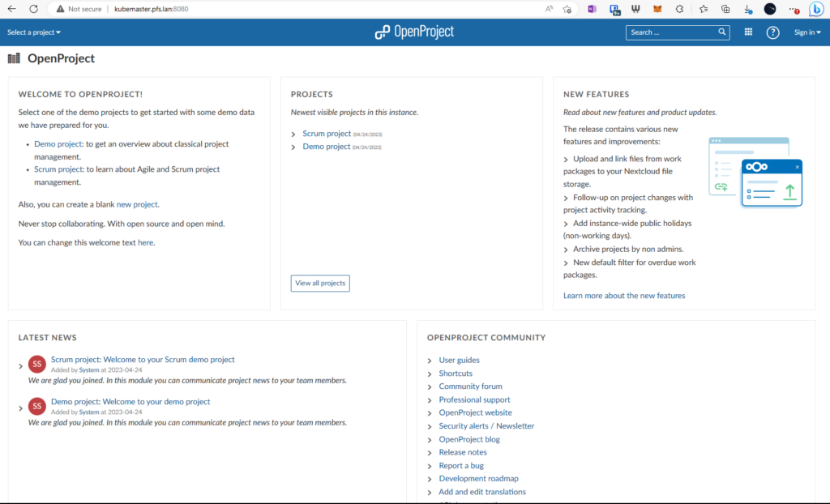Follow the Scrum project link in the welcome text
This screenshot has width=830, height=504.
coord(58,169)
